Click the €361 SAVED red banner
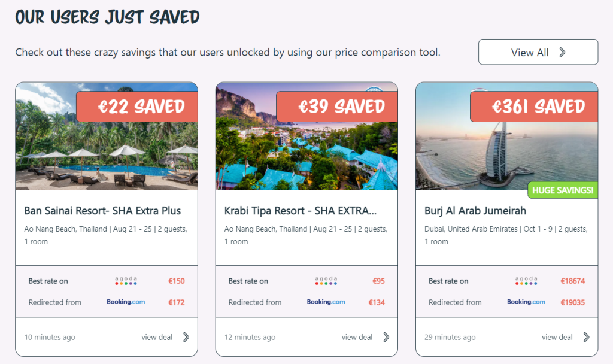 (x=533, y=107)
